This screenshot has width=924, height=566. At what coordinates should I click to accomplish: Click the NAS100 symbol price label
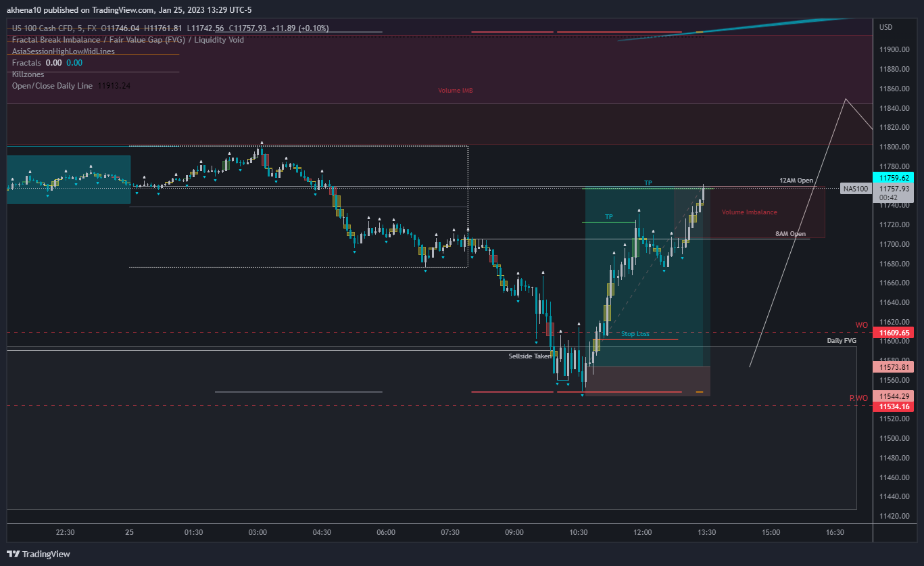(x=856, y=189)
